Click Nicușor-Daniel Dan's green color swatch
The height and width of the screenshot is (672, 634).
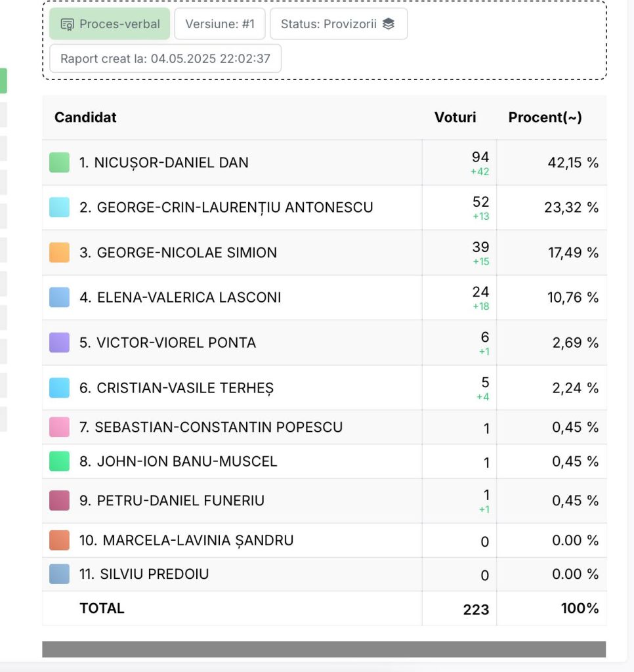[60, 163]
